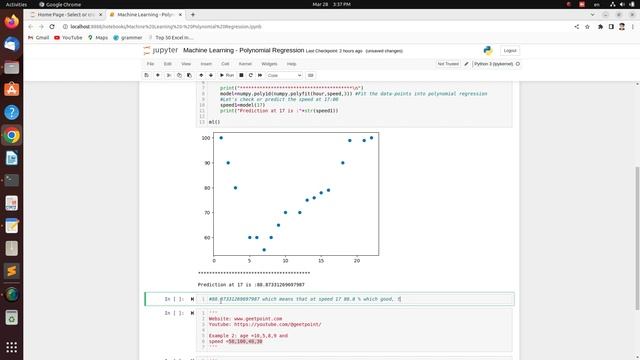
Task: Open Terminal from the dock
Action: tap(11, 180)
